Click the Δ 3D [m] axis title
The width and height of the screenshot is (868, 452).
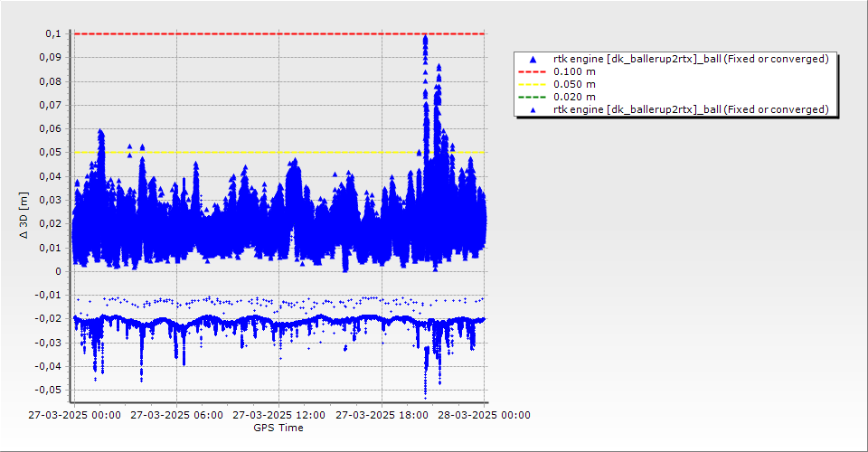24,216
